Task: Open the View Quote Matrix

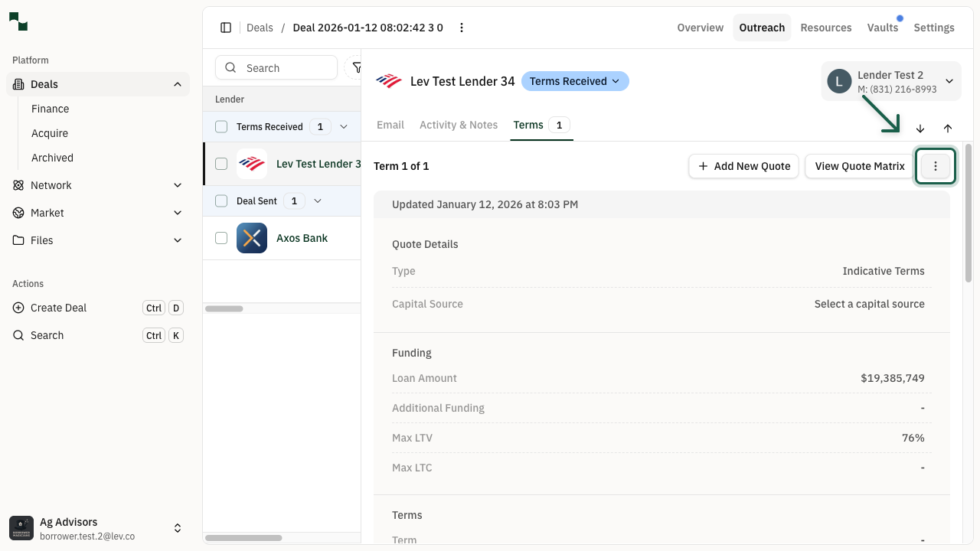Action: (x=859, y=166)
